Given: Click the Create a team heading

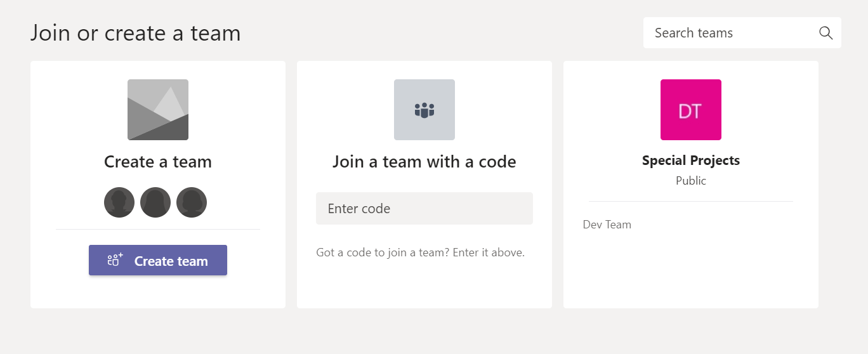Looking at the screenshot, I should [158, 162].
